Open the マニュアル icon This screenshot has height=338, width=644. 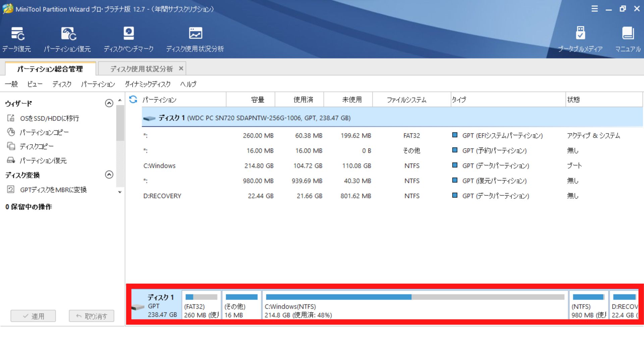point(628,39)
